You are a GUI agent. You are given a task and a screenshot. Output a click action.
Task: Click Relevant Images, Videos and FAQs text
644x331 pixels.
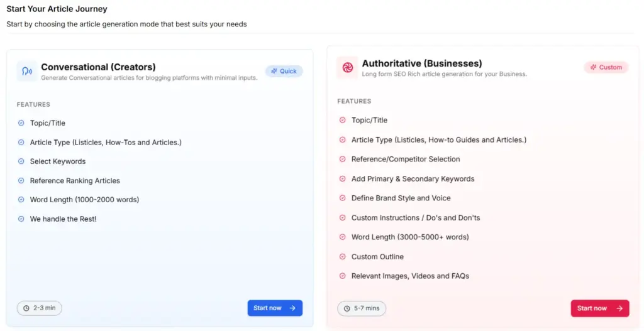(x=410, y=276)
